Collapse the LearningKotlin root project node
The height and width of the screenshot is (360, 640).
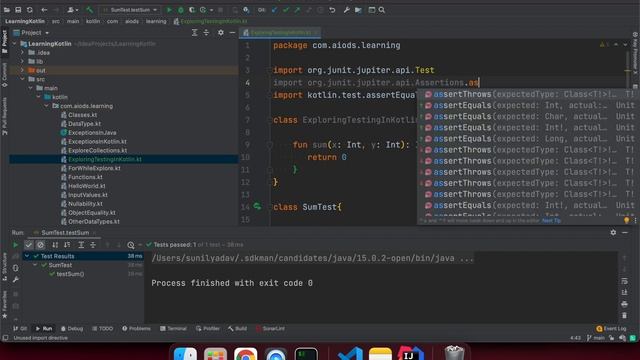(x=15, y=44)
